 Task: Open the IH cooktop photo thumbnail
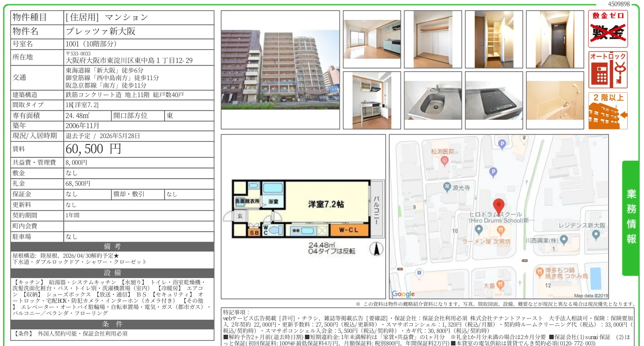[x=494, y=100]
